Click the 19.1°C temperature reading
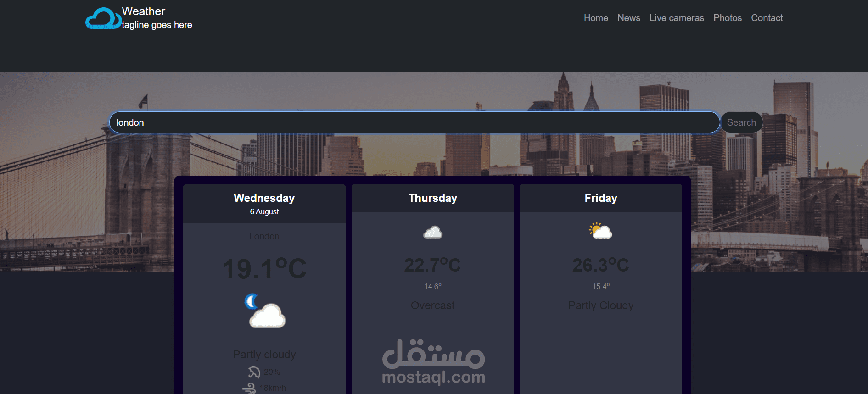 tap(264, 268)
